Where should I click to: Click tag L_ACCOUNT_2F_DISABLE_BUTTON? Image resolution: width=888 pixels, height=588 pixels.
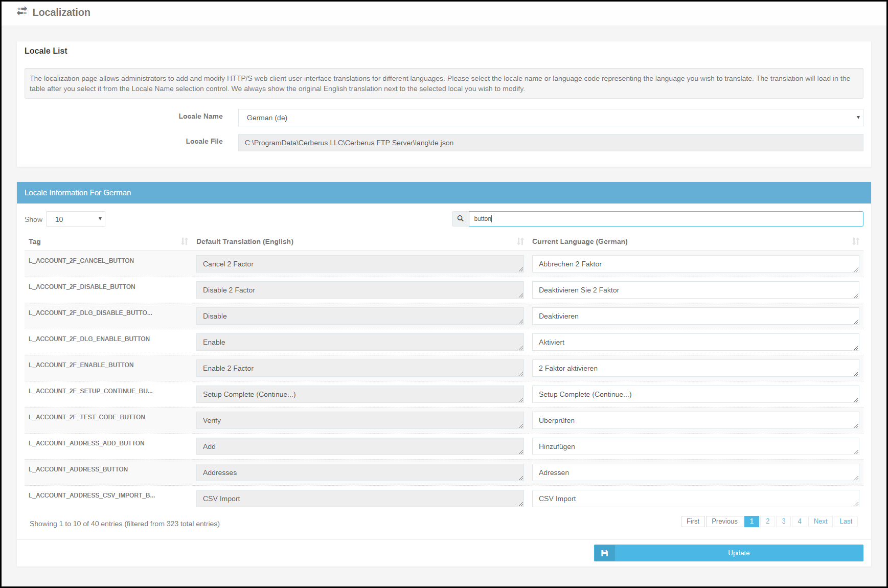point(82,287)
